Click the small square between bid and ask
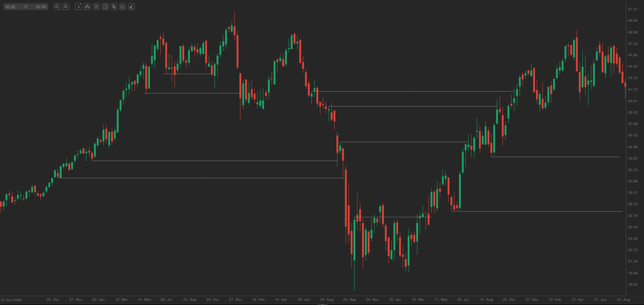The image size is (644, 305). [26, 7]
